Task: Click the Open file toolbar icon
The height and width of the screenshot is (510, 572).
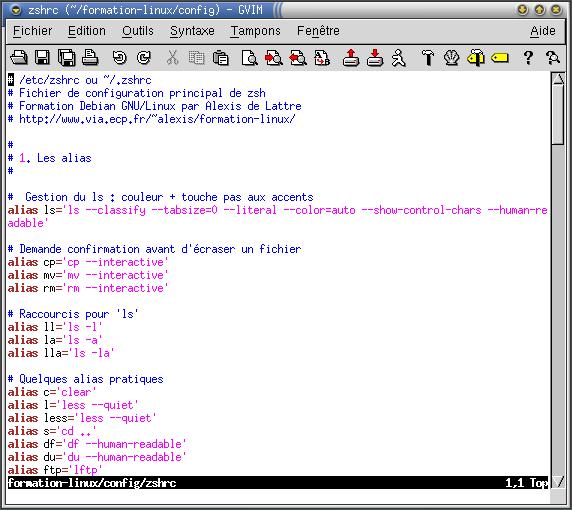Action: (x=19, y=58)
